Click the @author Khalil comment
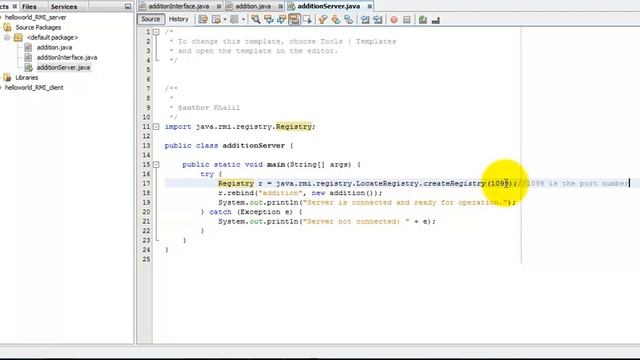This screenshot has height=360, width=640. coord(209,108)
